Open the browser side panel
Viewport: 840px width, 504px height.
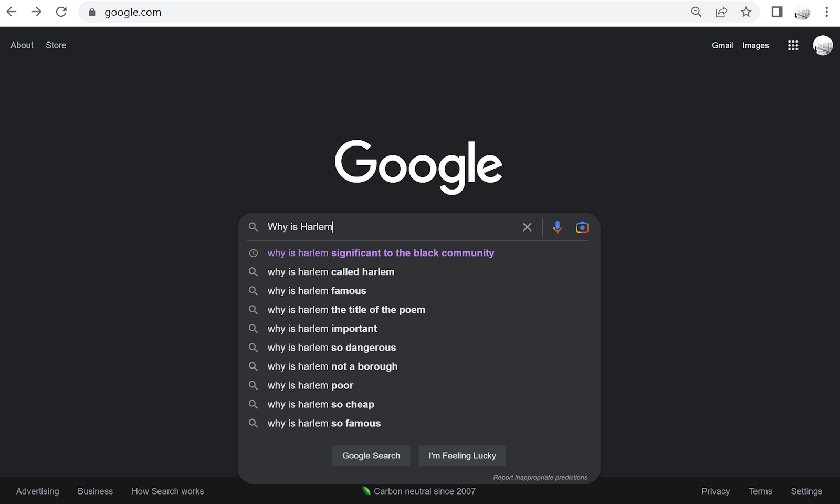pos(777,12)
